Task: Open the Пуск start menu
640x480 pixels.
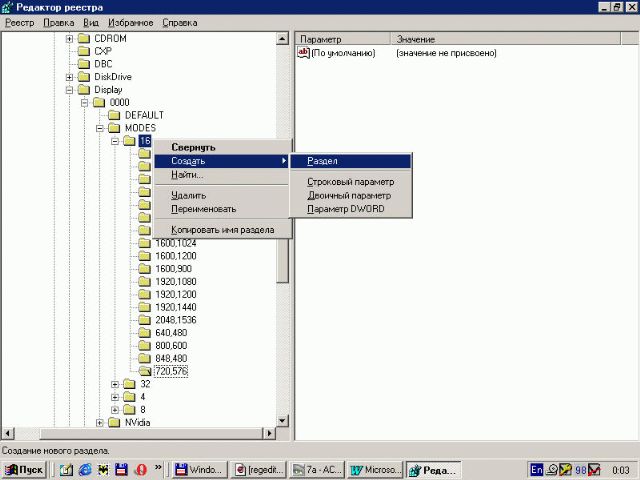Action: pyautogui.click(x=24, y=470)
